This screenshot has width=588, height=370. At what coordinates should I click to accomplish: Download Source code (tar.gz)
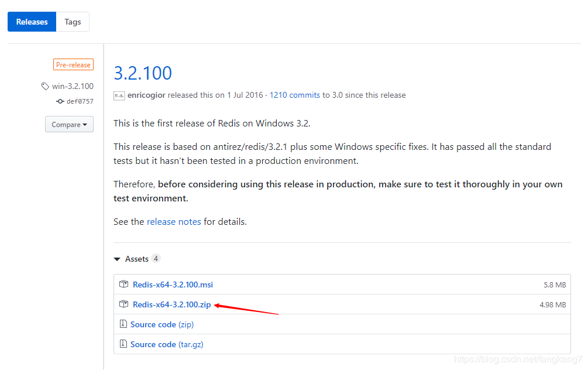click(167, 344)
